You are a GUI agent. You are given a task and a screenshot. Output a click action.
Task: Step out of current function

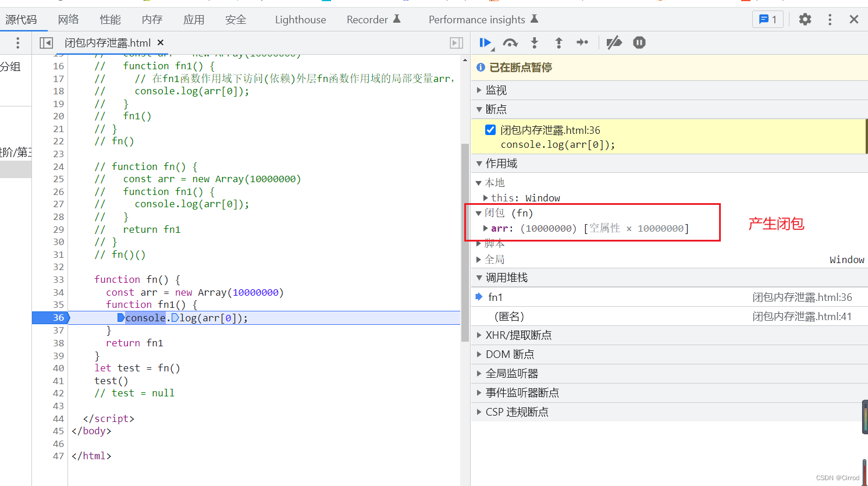[x=558, y=42]
